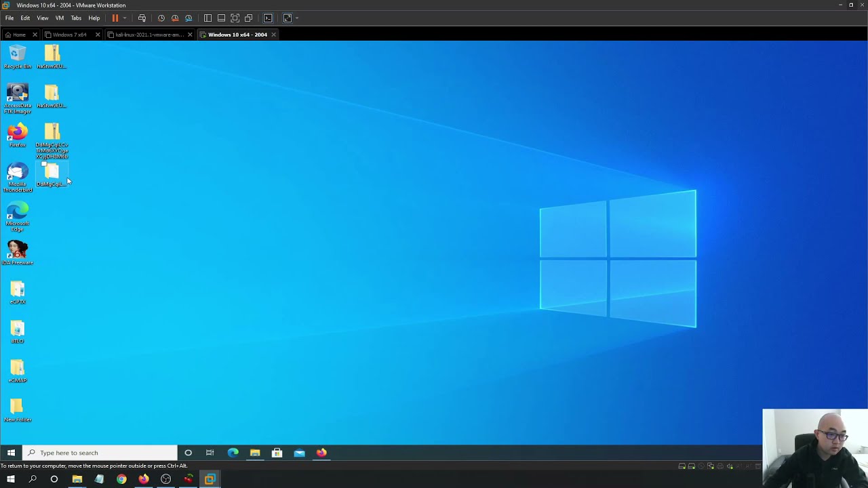Switch to the Home tab
868x488 pixels.
coord(19,35)
